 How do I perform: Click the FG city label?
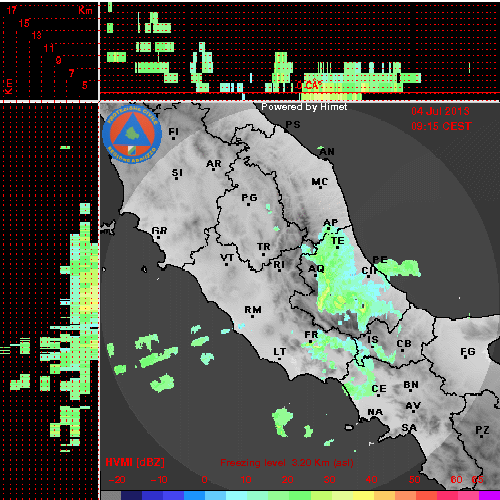(x=468, y=352)
